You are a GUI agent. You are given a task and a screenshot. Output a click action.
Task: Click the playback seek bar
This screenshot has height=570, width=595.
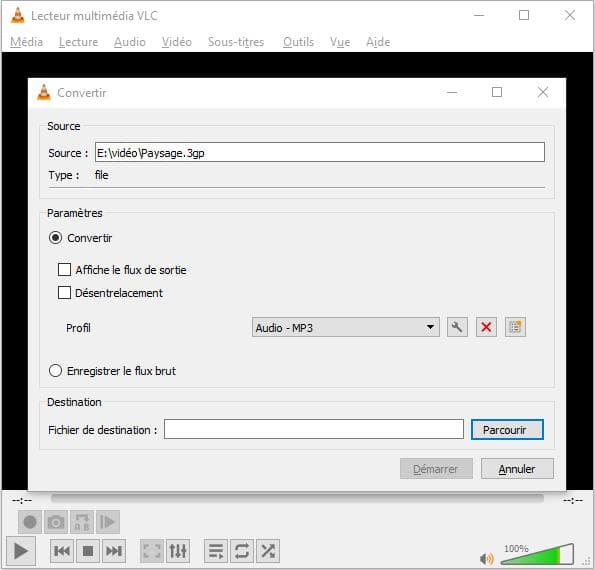(297, 498)
